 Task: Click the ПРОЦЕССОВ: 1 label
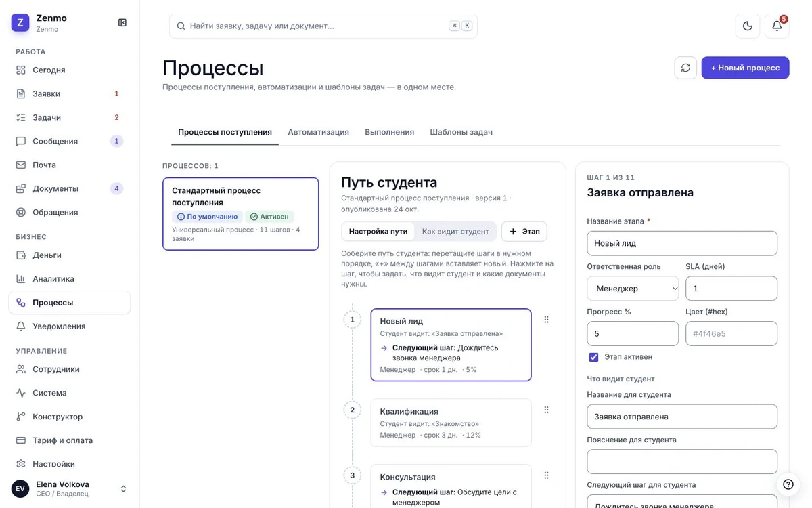coord(190,166)
